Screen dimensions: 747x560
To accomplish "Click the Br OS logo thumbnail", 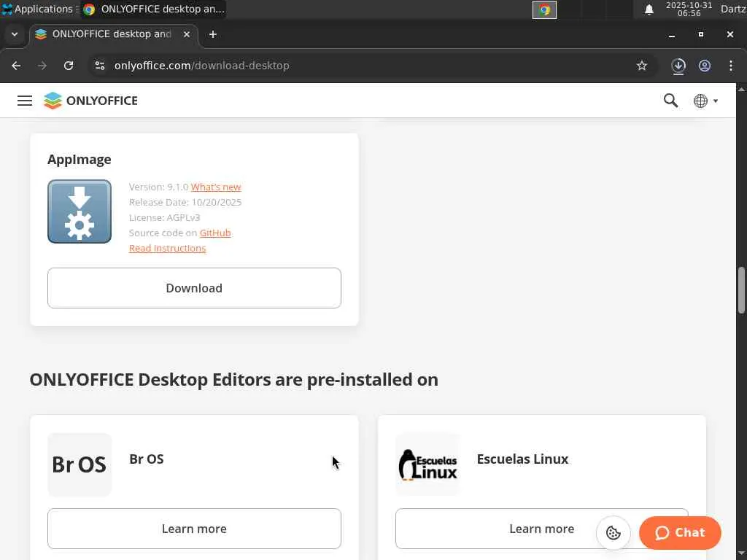I will click(x=80, y=464).
